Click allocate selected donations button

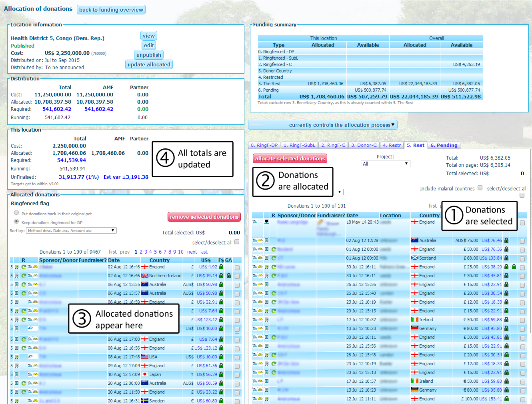290,159
